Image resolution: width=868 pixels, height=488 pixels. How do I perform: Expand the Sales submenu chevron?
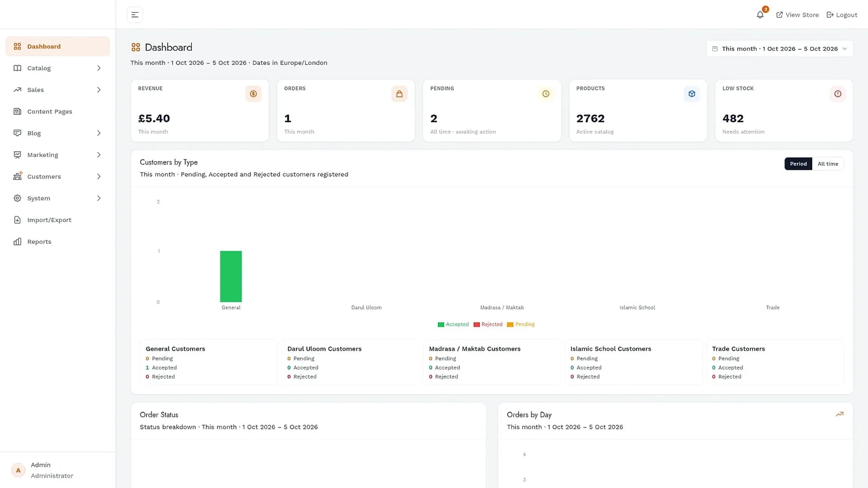(x=99, y=90)
